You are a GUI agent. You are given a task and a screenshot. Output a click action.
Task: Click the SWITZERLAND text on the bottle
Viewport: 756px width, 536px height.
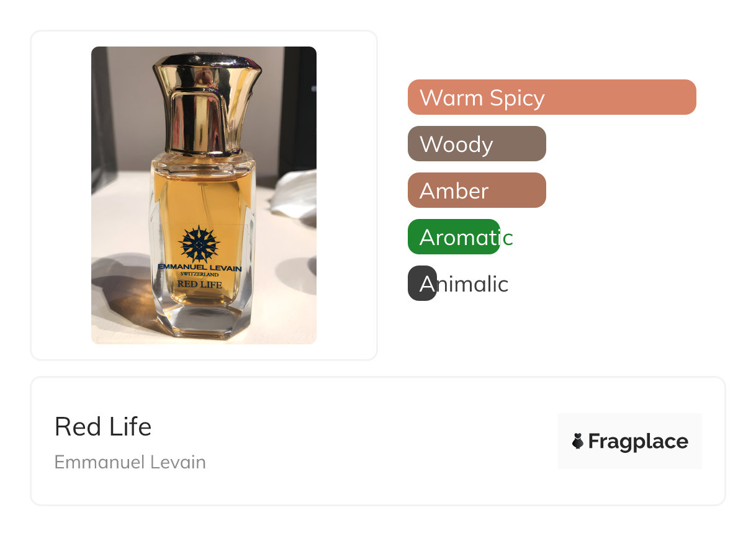pos(199,274)
